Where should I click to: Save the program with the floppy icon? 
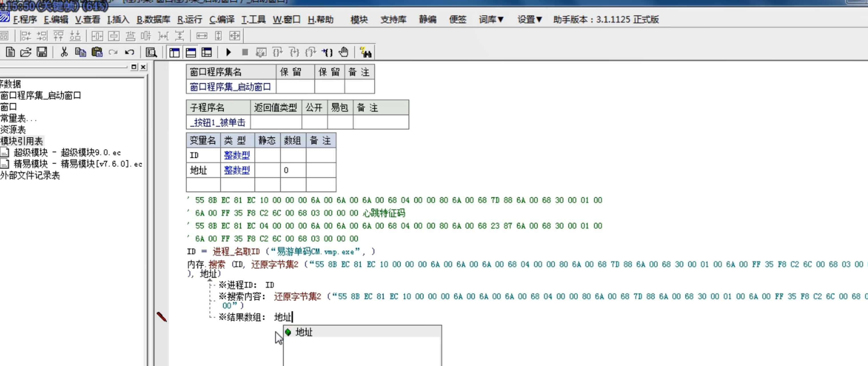click(42, 52)
